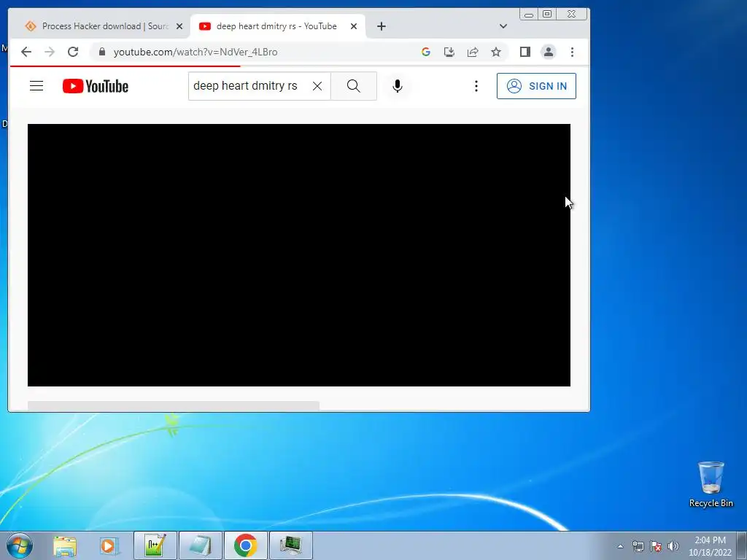Launch Windows Media Player from the taskbar
Screen dimensions: 747x560
click(108, 545)
